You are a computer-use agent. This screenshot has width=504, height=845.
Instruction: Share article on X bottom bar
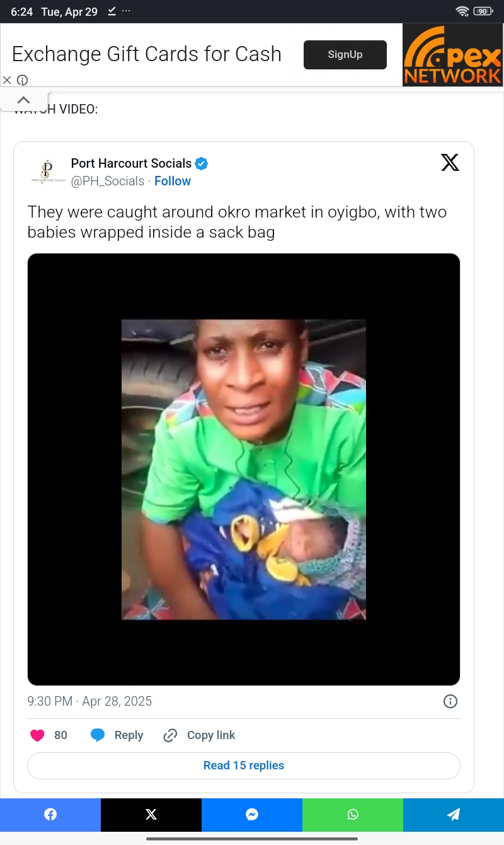(x=151, y=815)
